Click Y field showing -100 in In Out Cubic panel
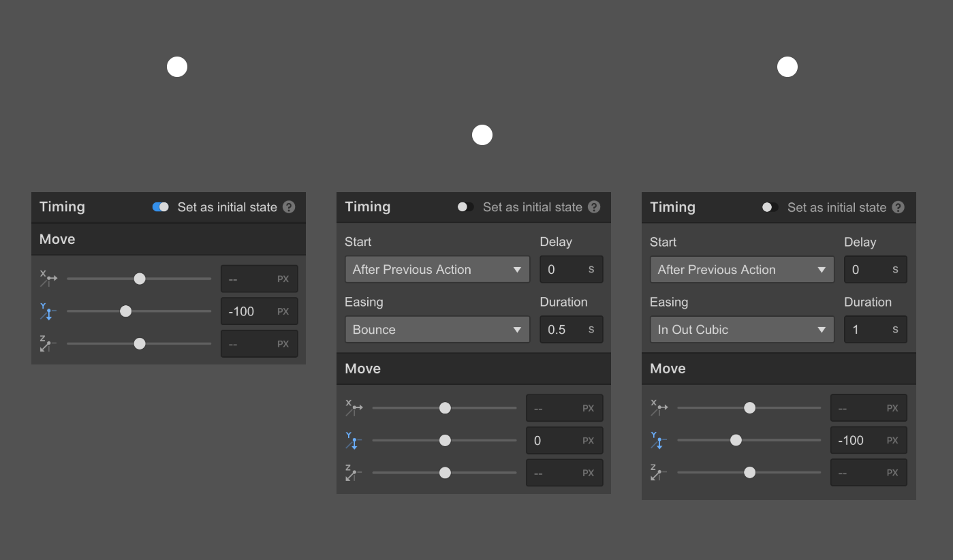Screen dimensions: 953x560 click(869, 441)
